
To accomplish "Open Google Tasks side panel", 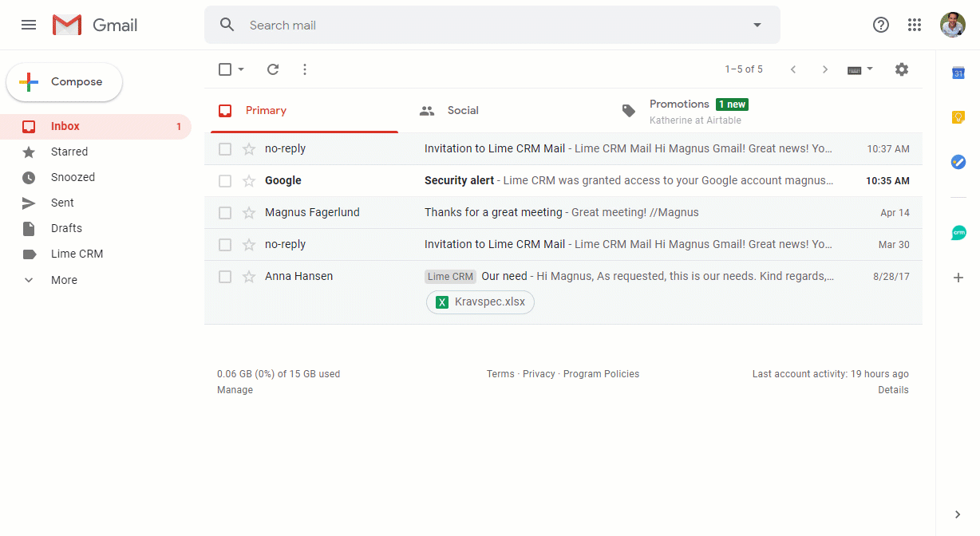I will click(x=958, y=162).
